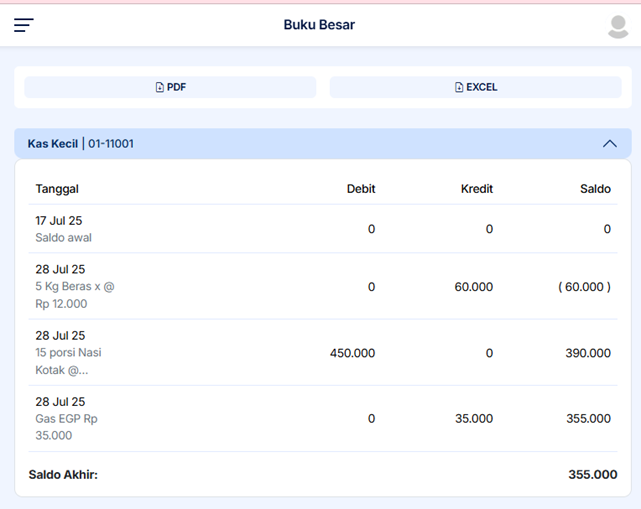The height and width of the screenshot is (509, 641).
Task: Open the 5 Kg Beras transaction entry
Action: coord(75,286)
